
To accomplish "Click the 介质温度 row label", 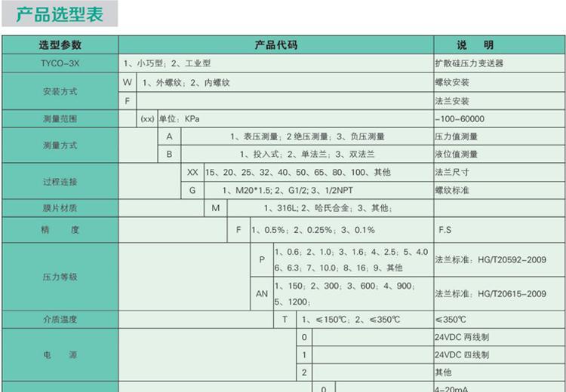I will [x=60, y=320].
